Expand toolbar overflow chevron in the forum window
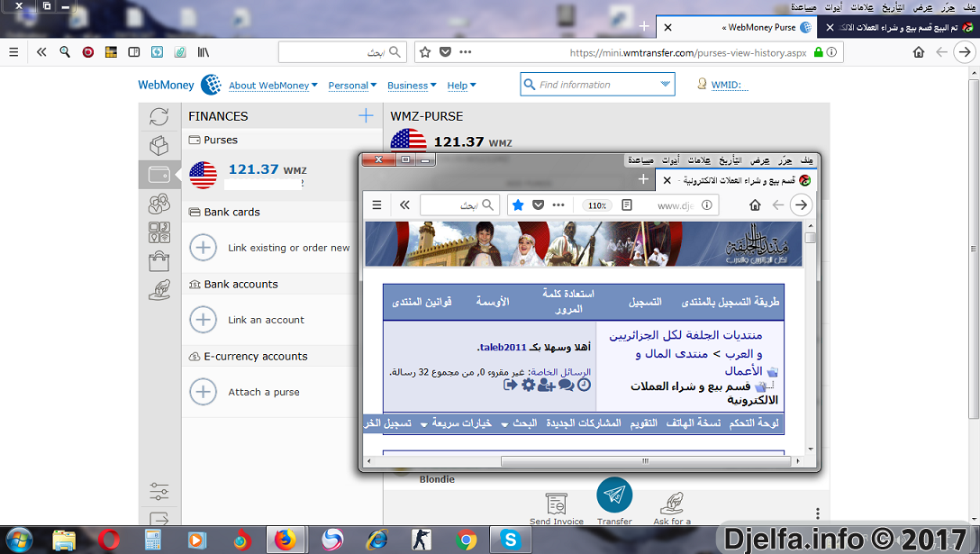This screenshot has width=980, height=554. point(404,205)
